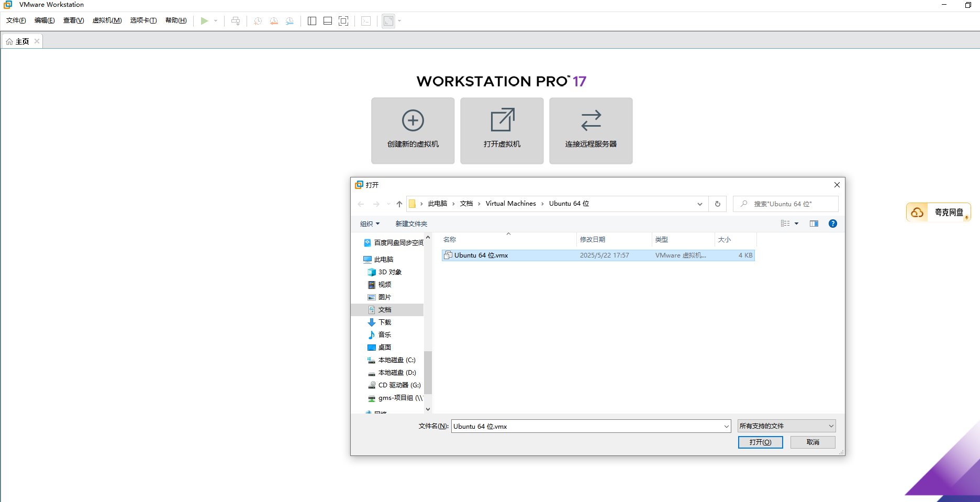Click the navigation tree scrollbar down arrow
The height and width of the screenshot is (502, 980).
tap(428, 409)
